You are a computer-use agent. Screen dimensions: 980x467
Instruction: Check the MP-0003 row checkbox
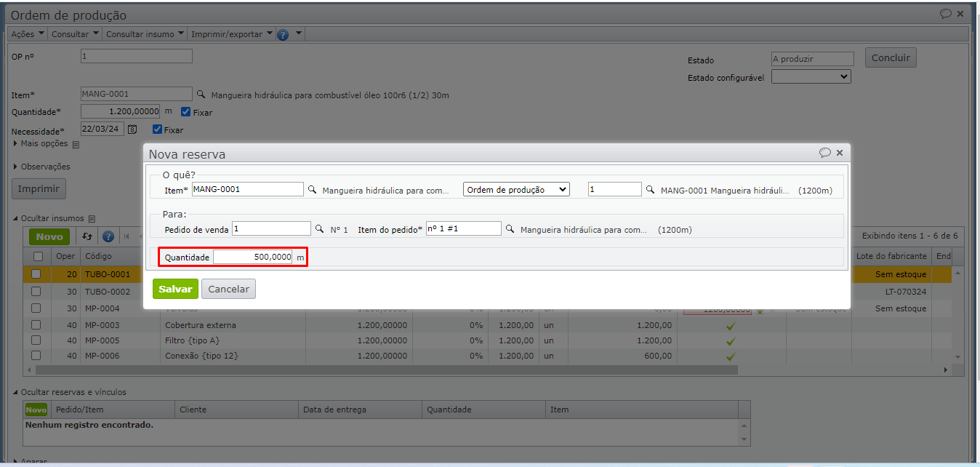(x=36, y=325)
